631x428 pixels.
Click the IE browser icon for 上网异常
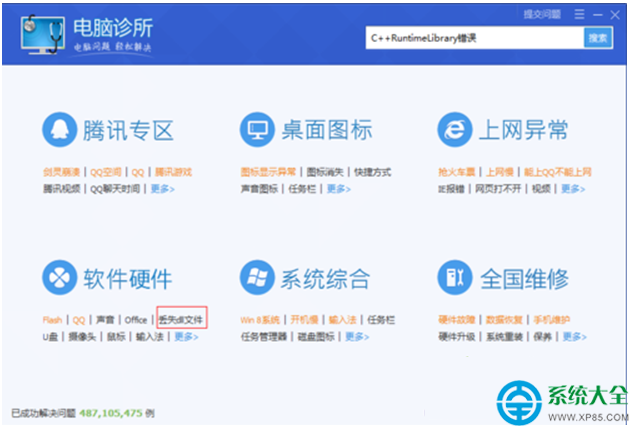(455, 130)
